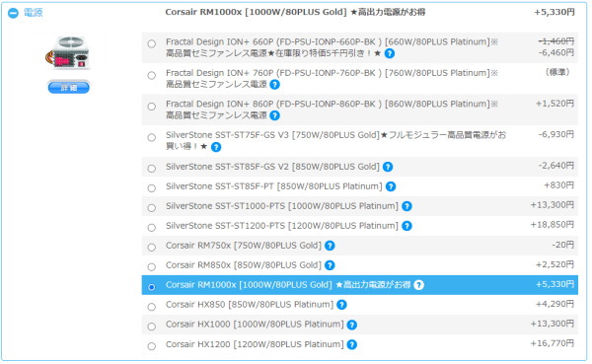
Task: Click +18,850円 price of SST-ST1200-PTS
Action: (x=553, y=225)
